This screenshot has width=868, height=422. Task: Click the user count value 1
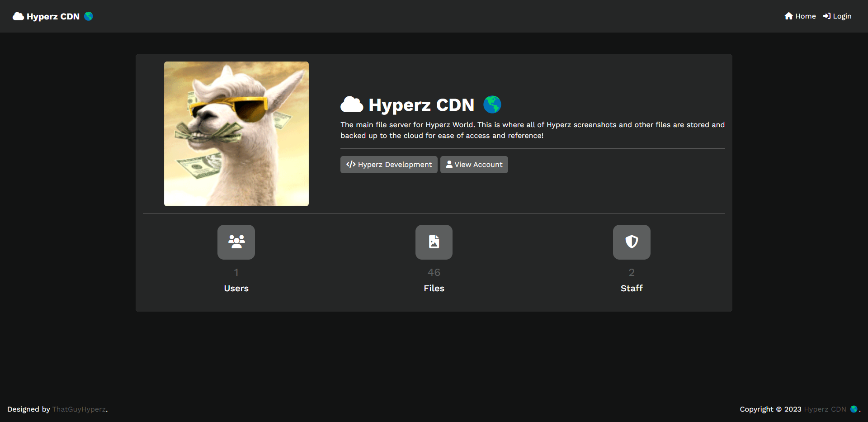click(236, 272)
